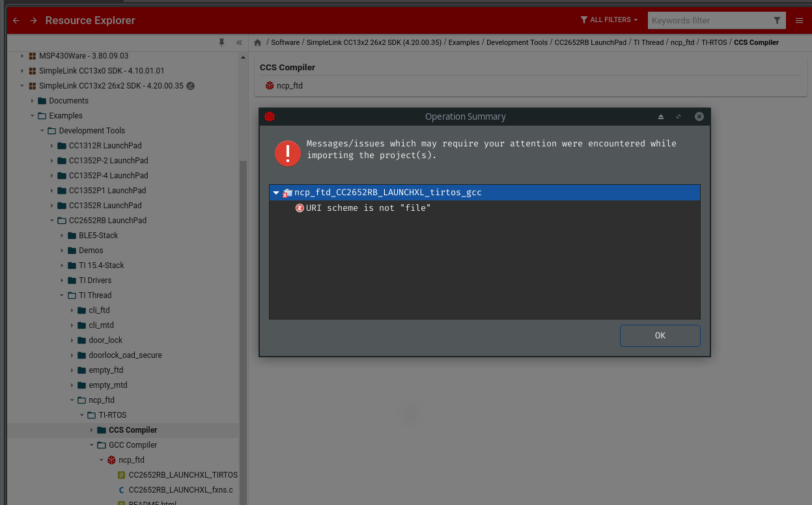Close the Operation Summary dialog
Image resolution: width=812 pixels, height=505 pixels.
click(x=699, y=116)
